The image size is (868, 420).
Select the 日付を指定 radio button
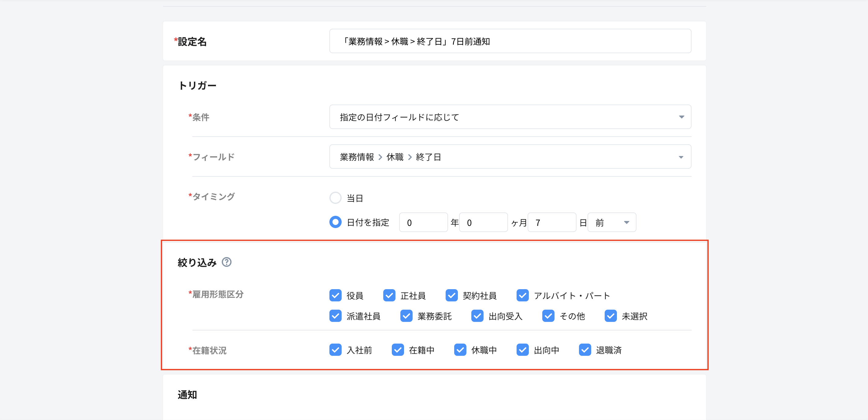[335, 222]
